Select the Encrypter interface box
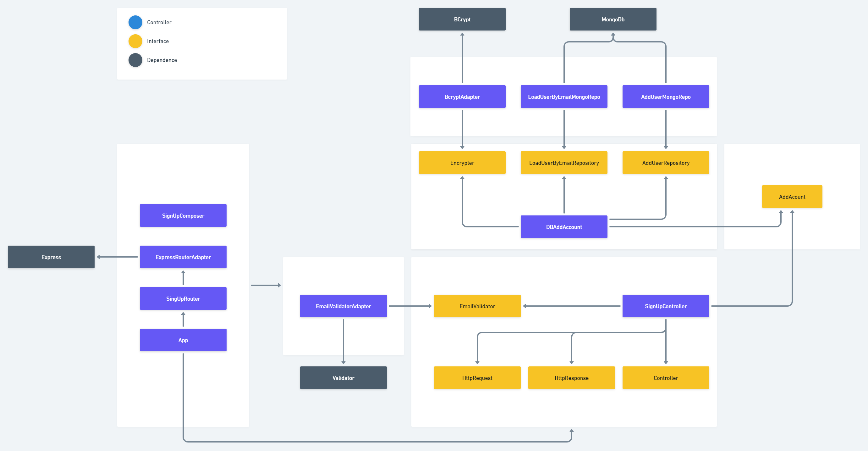The height and width of the screenshot is (451, 868). 462,163
